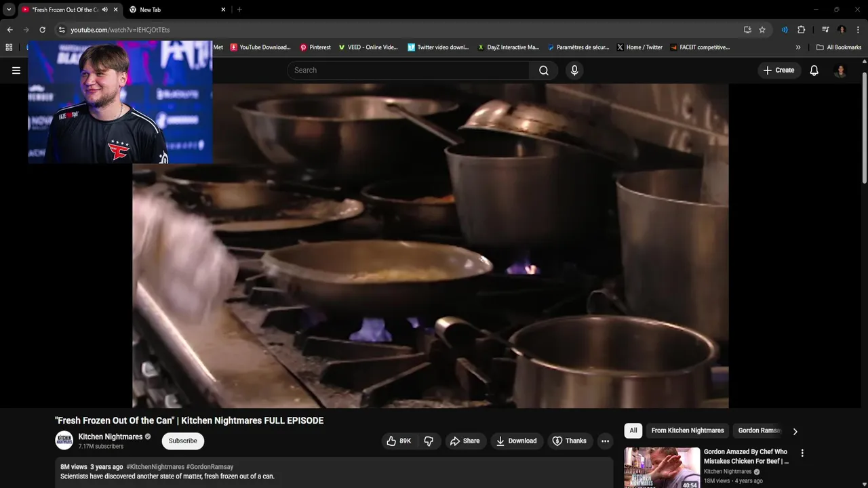Close the New Tab tab
Viewport: 868px width, 488px height.
(x=223, y=9)
